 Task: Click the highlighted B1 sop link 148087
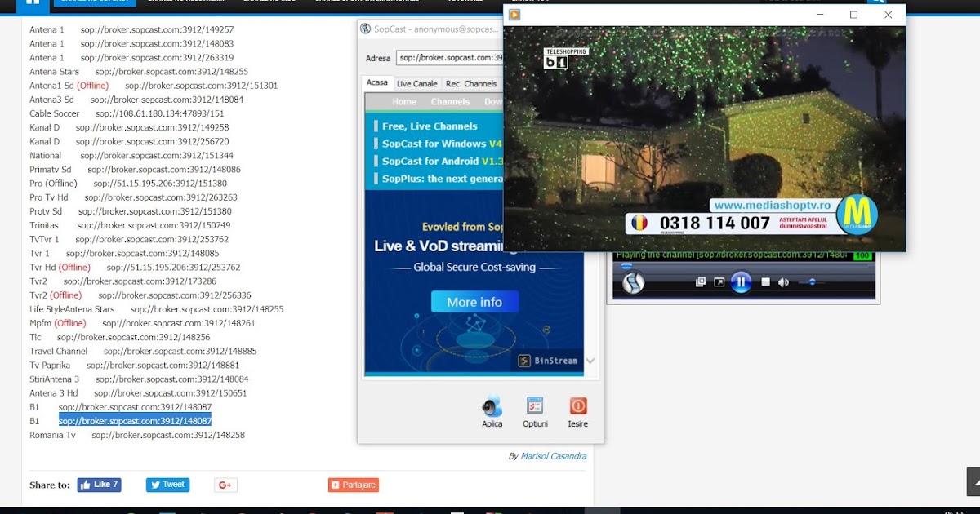point(135,421)
